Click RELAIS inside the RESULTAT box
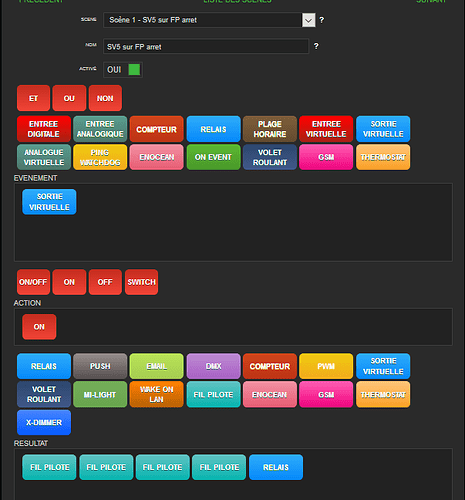 pos(276,467)
